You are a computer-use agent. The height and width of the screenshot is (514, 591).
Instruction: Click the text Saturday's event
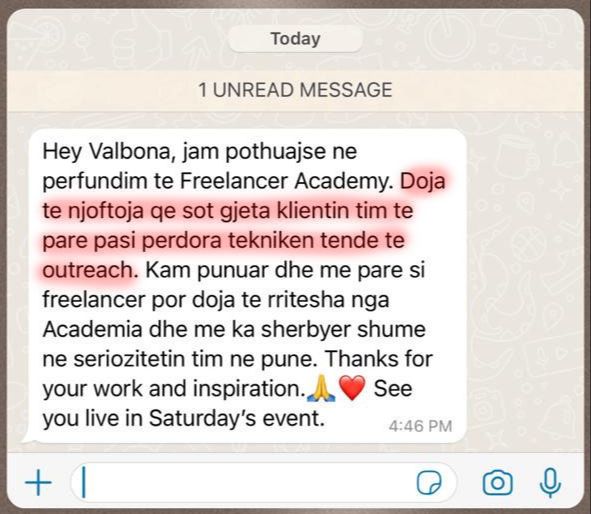(237, 418)
